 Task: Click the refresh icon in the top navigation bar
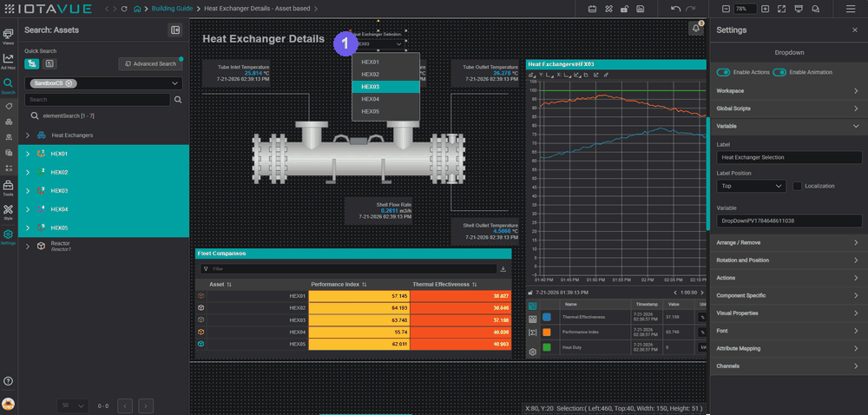click(x=124, y=9)
